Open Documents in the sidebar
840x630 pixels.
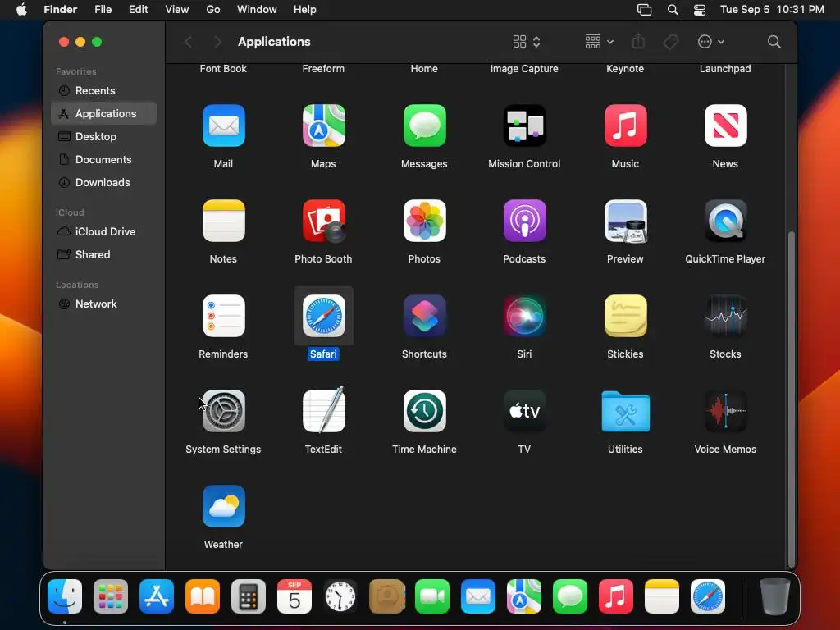(x=104, y=160)
